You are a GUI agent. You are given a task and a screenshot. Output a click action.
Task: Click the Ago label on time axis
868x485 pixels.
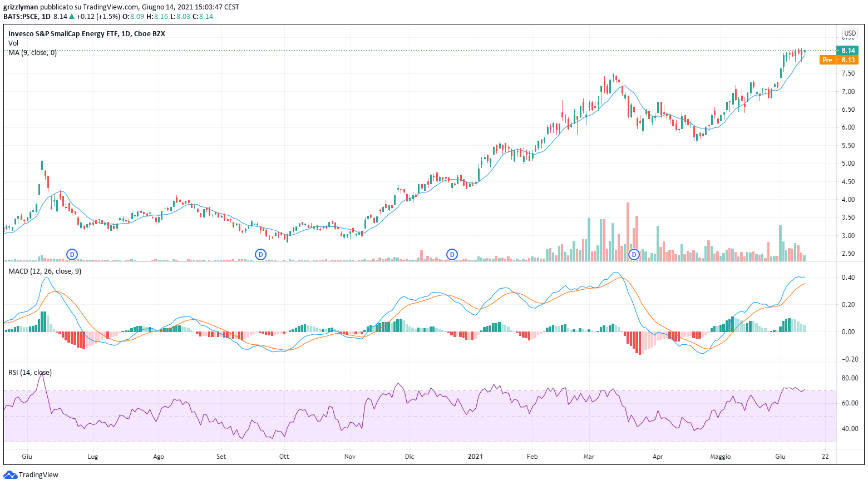(159, 457)
